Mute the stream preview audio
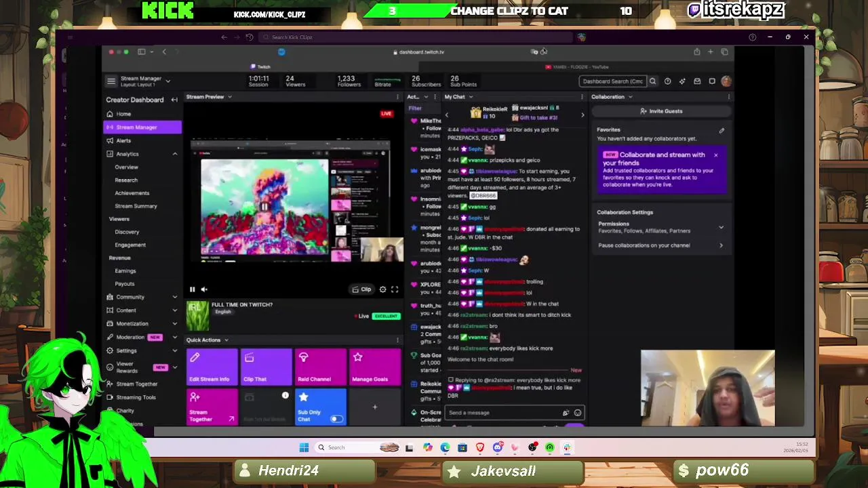Image resolution: width=868 pixels, height=488 pixels. [x=204, y=289]
